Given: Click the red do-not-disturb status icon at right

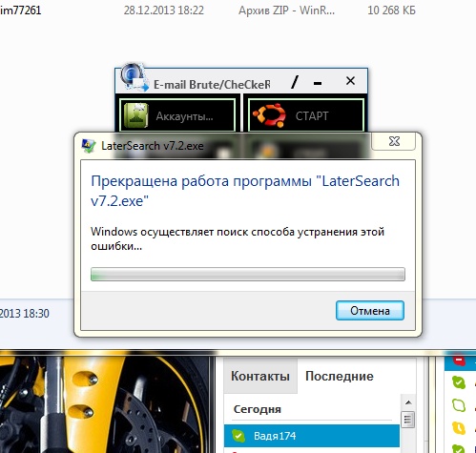Looking at the screenshot, I should point(458,360).
